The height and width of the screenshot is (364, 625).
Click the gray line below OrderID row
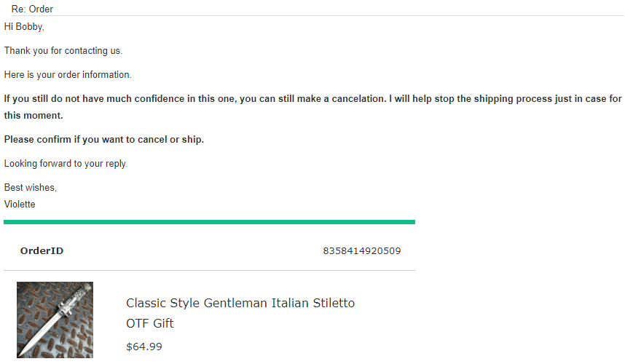(x=209, y=271)
